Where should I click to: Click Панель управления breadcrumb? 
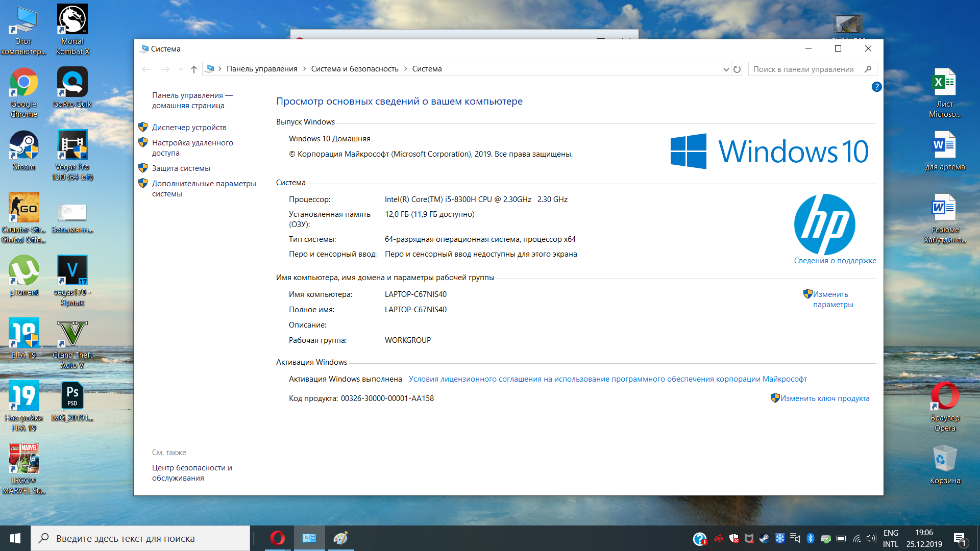pos(262,69)
